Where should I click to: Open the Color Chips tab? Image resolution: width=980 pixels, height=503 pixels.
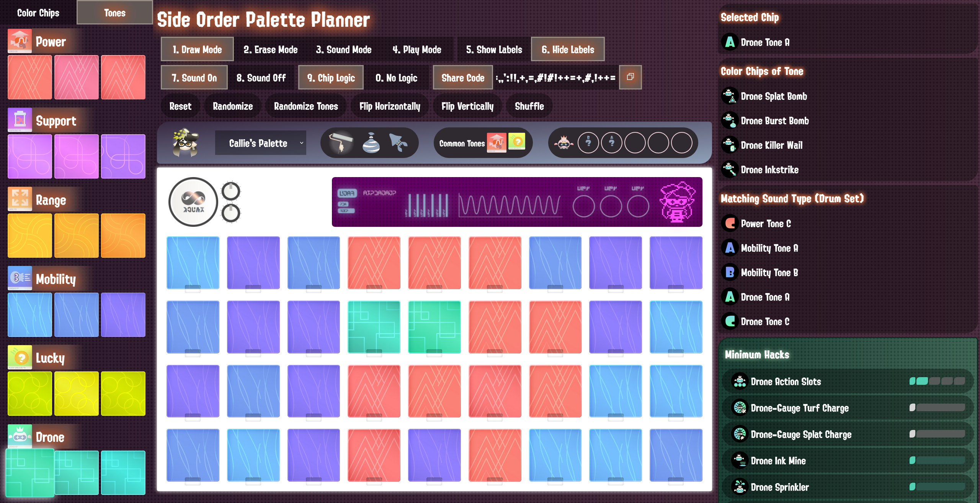click(x=38, y=13)
